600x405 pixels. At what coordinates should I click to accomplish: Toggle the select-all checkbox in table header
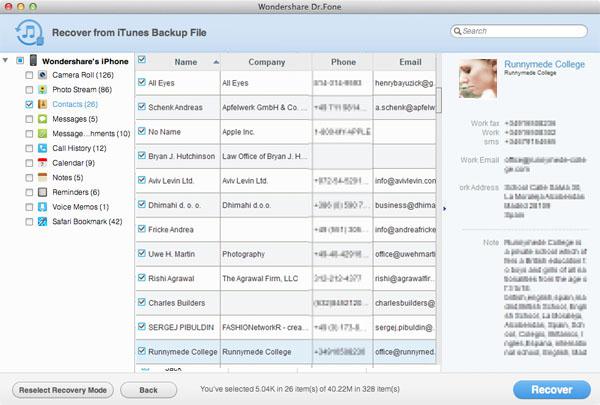[142, 60]
